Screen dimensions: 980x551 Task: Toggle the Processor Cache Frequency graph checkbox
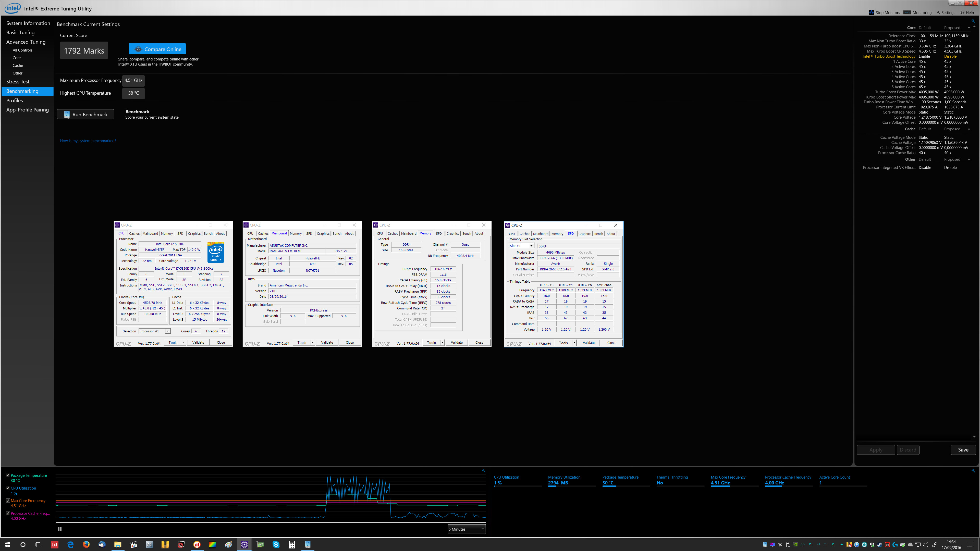point(8,513)
